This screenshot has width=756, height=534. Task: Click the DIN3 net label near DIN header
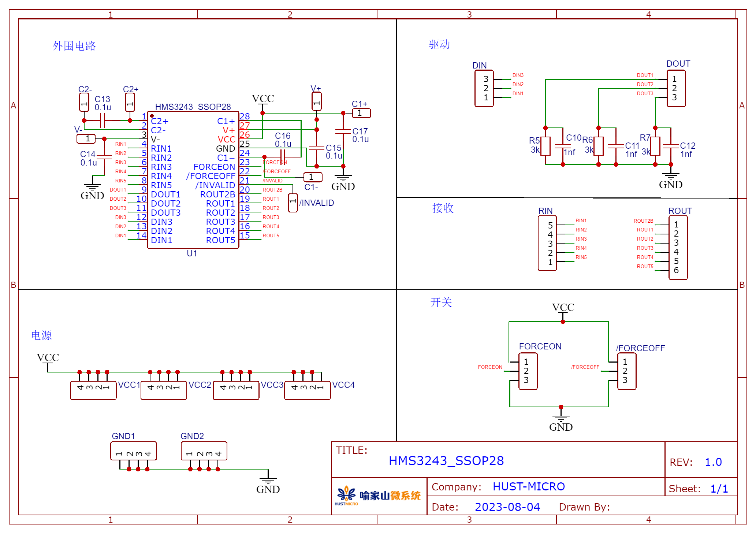tap(518, 75)
